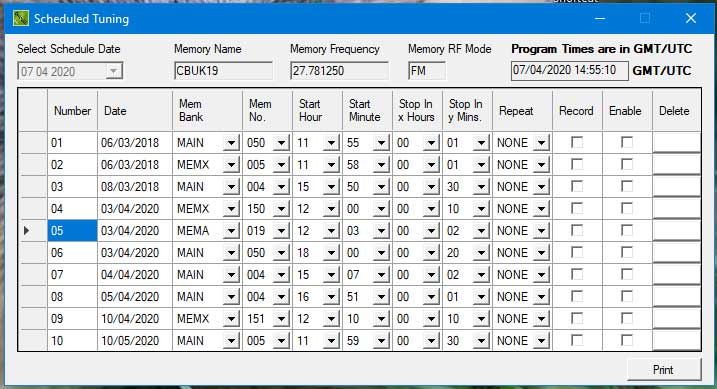
Task: Check Record for schedule 05
Action: click(577, 230)
